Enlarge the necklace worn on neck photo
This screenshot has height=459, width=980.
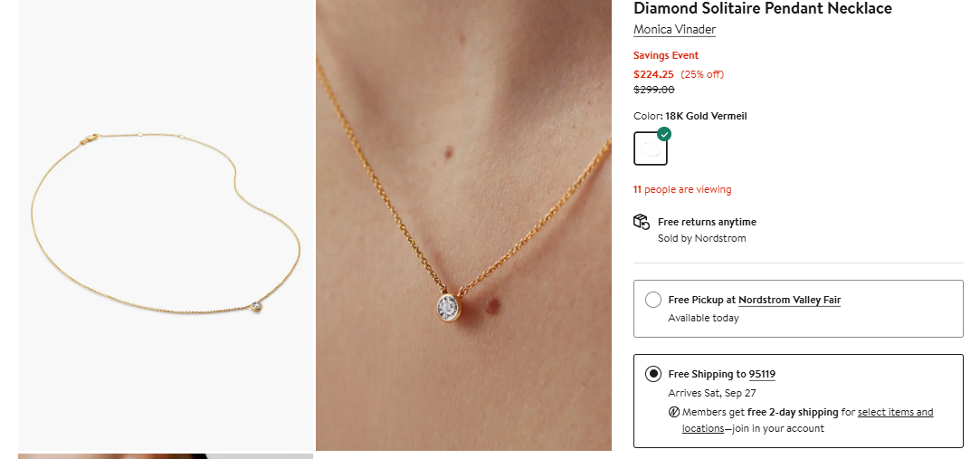point(463,225)
